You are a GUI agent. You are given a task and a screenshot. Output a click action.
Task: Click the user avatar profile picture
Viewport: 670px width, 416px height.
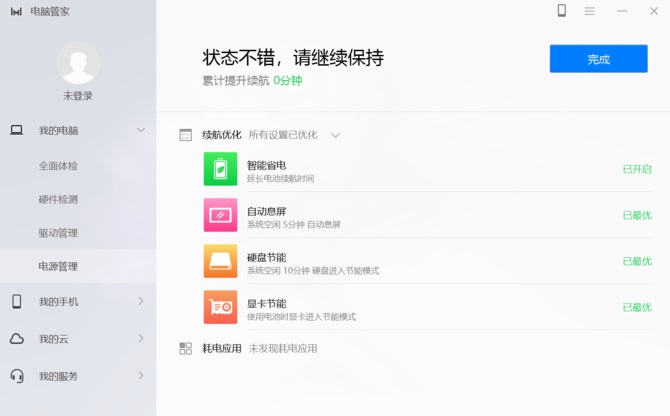(x=78, y=63)
